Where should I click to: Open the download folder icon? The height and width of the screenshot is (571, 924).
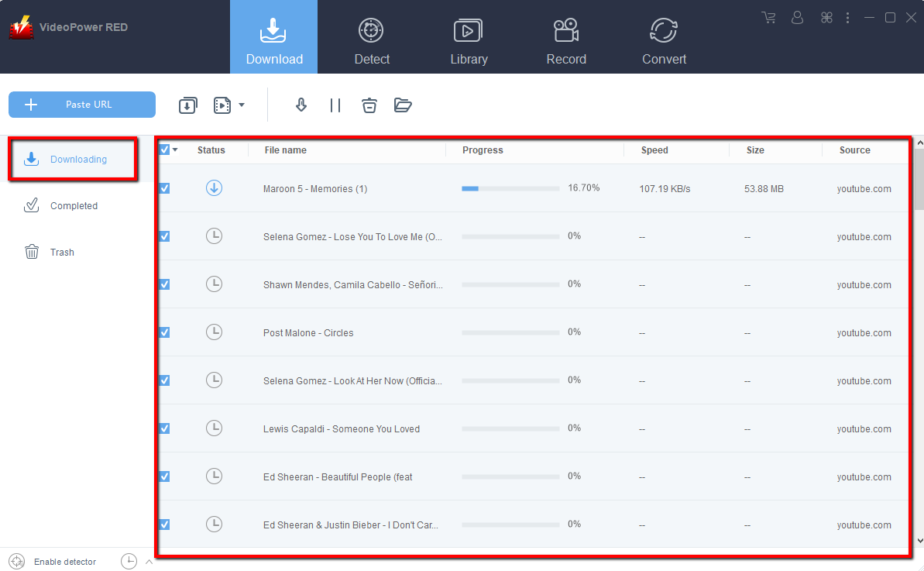click(403, 105)
